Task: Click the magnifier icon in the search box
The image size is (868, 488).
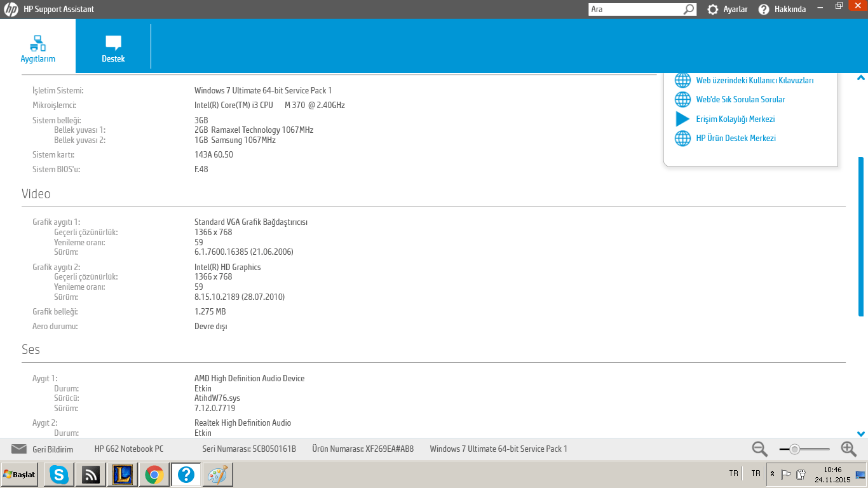Action: point(689,10)
